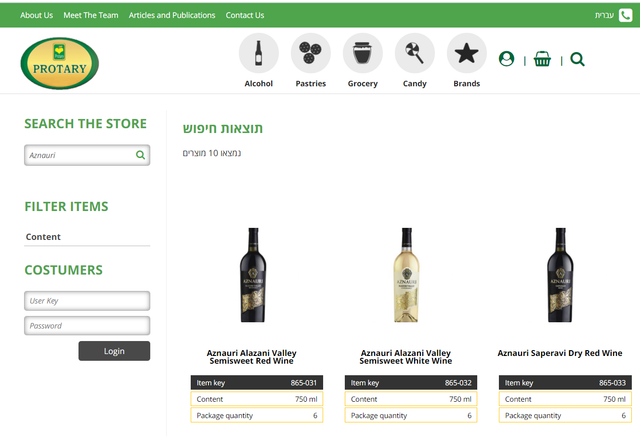Screen dimensions: 640x436
Task: Click the Protary logo
Action: [60, 63]
